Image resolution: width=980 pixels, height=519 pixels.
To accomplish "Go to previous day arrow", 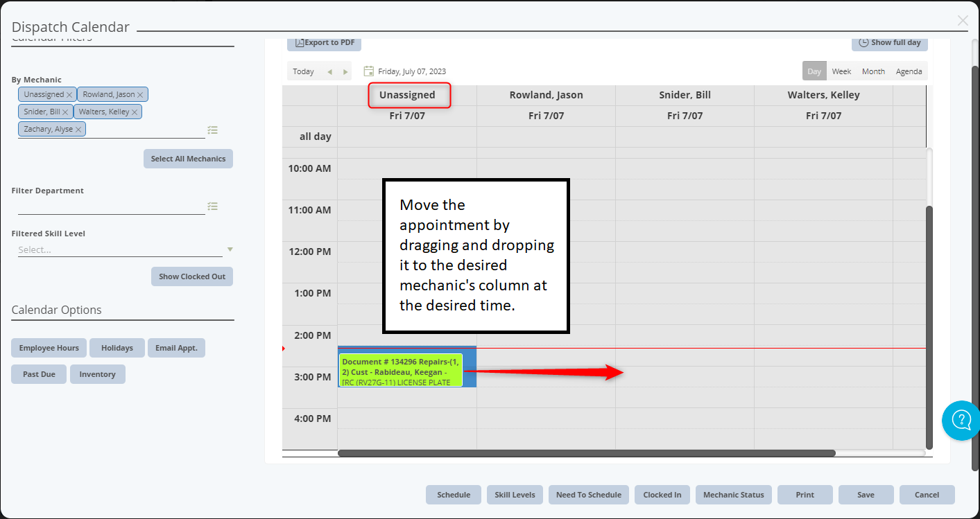I will click(329, 71).
